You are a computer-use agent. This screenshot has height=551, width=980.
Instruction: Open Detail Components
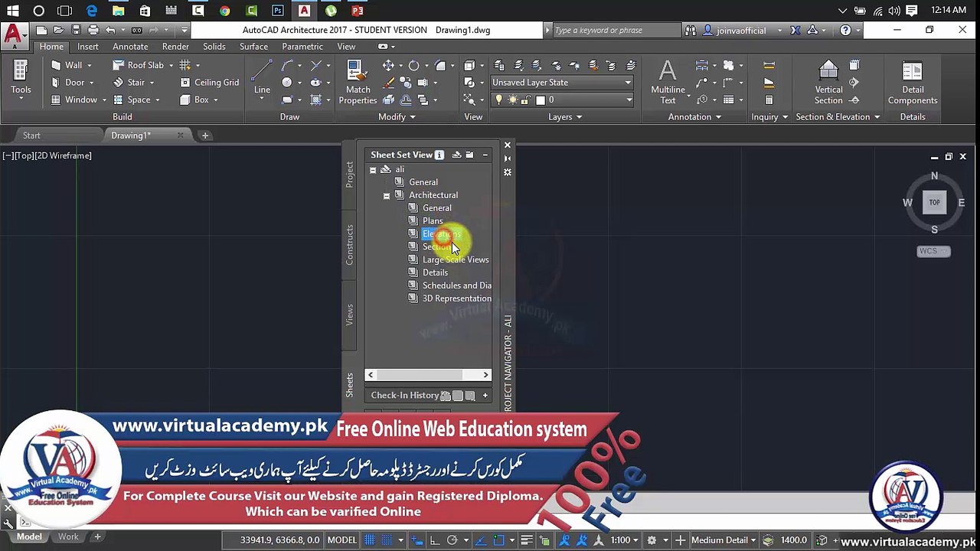coord(912,83)
